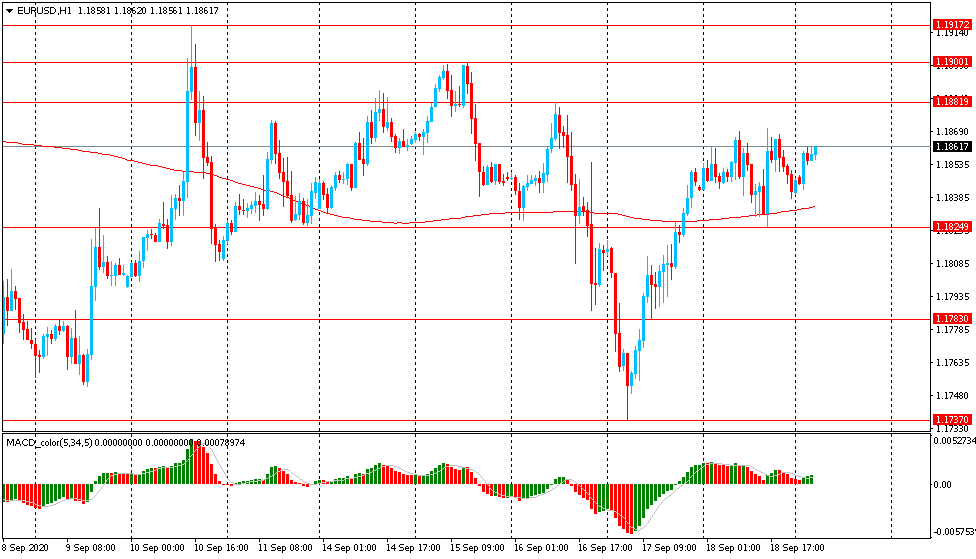The height and width of the screenshot is (559, 976).
Task: Click the 1.17935 value on price axis
Action: (952, 296)
